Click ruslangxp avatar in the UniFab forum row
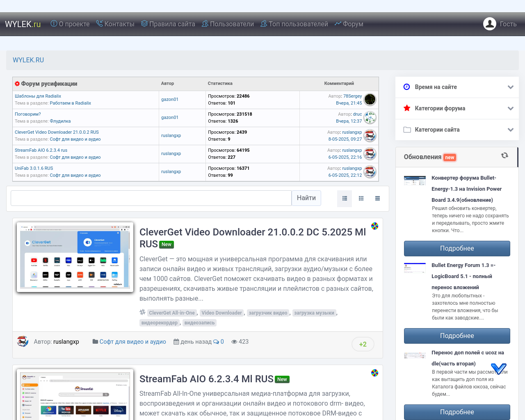This screenshot has width=525, height=420. [x=370, y=171]
